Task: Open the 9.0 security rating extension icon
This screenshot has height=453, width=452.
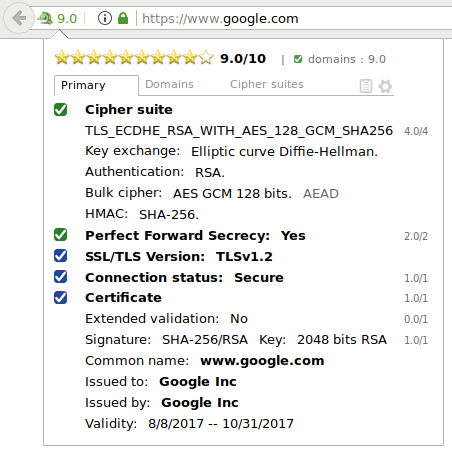Action: click(x=57, y=19)
